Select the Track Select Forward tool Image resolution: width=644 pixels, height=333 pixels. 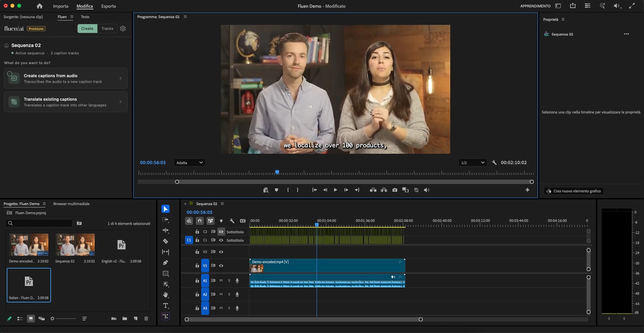click(165, 220)
